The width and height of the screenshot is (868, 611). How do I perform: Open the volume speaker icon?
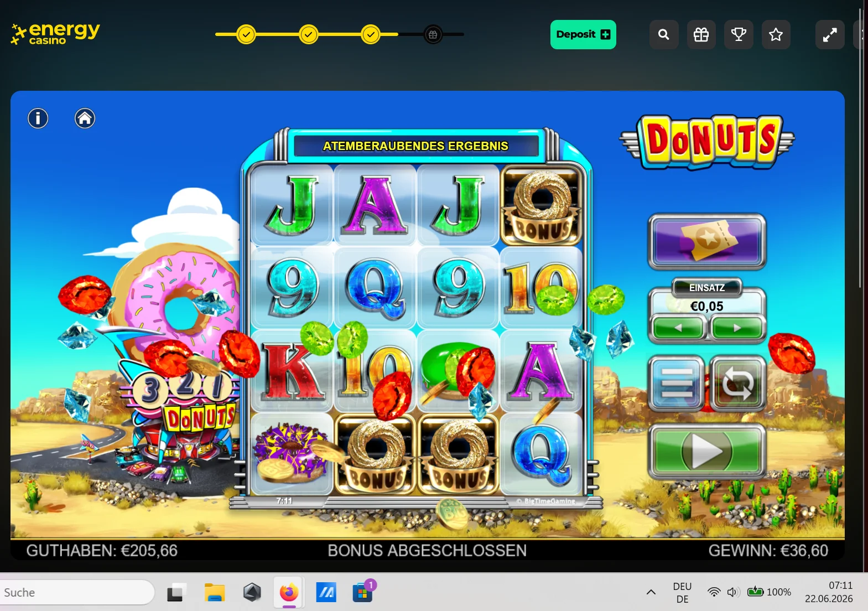[x=733, y=592]
